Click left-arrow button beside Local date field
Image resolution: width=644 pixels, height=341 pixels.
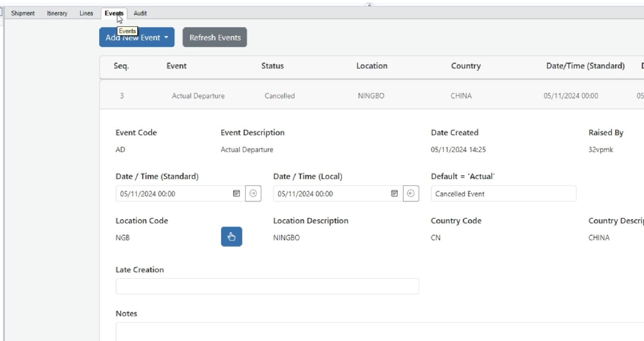[411, 193]
